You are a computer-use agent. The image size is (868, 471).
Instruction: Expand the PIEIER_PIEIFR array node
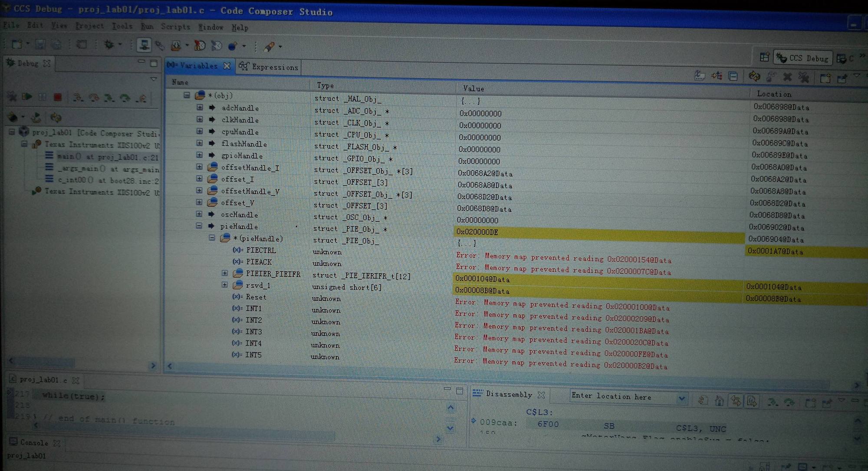(224, 273)
